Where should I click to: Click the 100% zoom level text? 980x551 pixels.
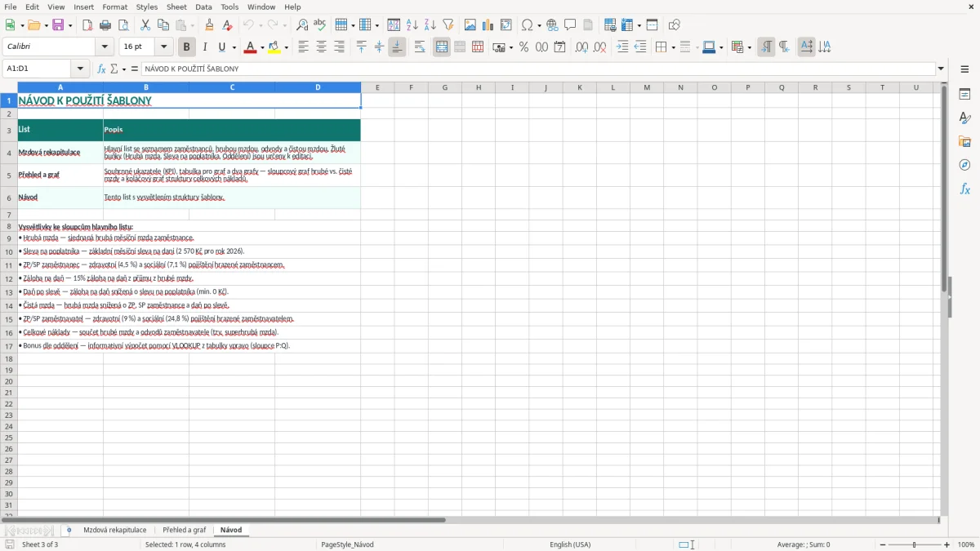click(x=966, y=544)
